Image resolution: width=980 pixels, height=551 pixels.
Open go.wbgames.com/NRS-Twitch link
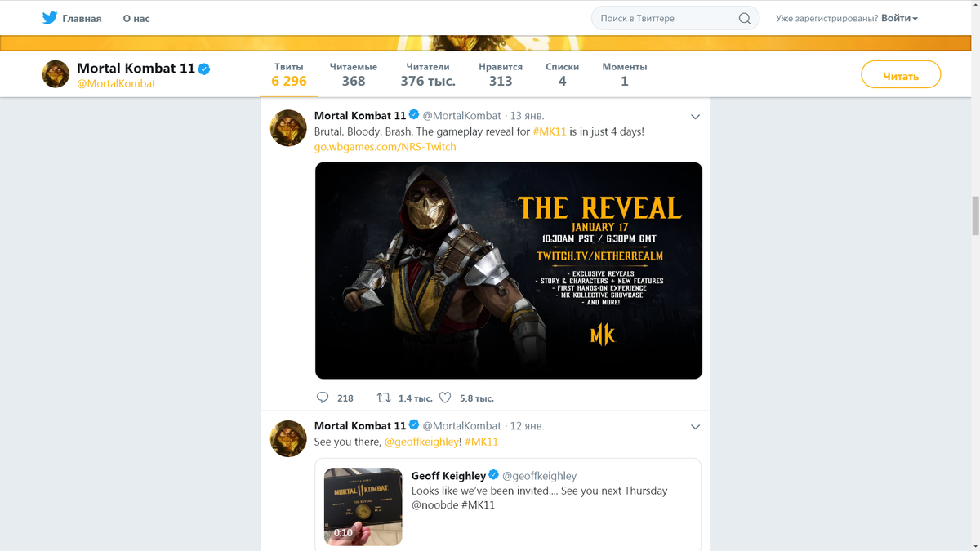pyautogui.click(x=385, y=147)
